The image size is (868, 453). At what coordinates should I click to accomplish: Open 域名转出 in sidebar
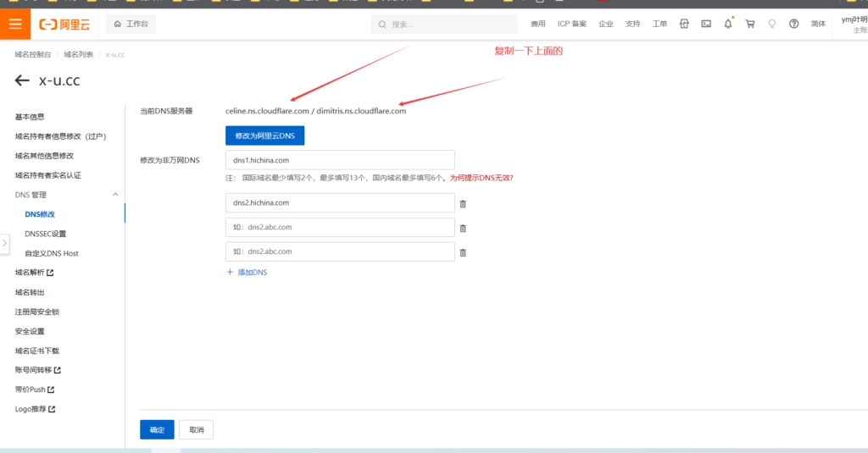[30, 292]
